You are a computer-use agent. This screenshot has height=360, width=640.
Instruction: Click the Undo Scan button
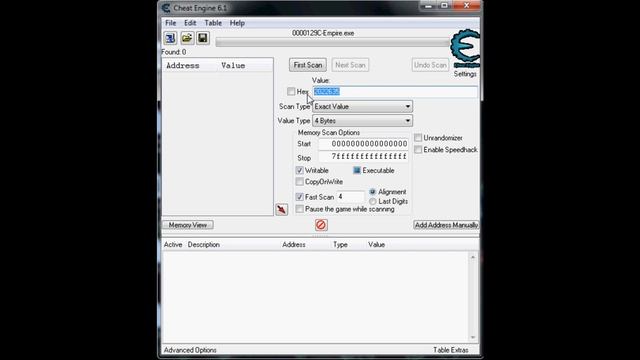tap(430, 65)
